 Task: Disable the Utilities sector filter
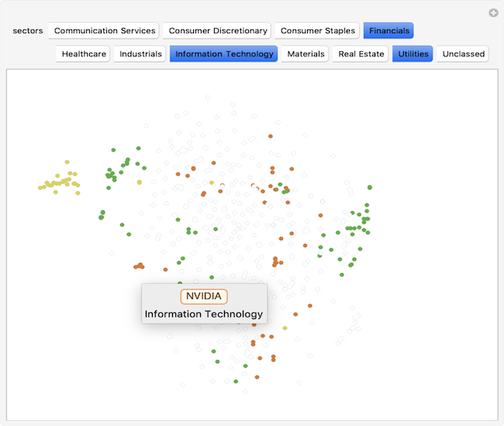pyautogui.click(x=413, y=54)
